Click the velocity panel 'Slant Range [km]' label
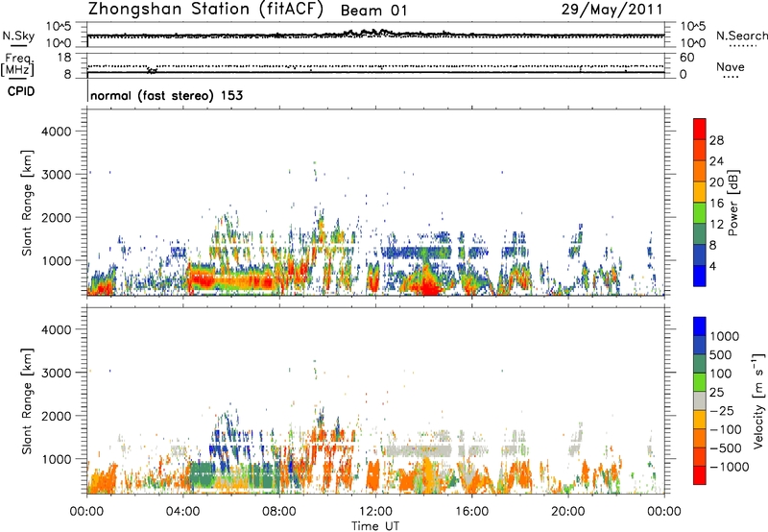This screenshot has height=532, width=768. 27,401
